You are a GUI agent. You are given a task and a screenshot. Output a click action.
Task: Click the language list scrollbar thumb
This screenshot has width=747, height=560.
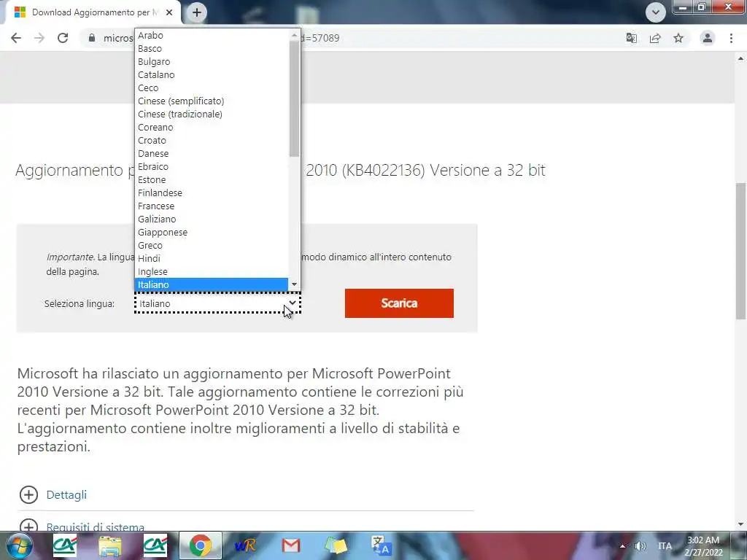(295, 98)
